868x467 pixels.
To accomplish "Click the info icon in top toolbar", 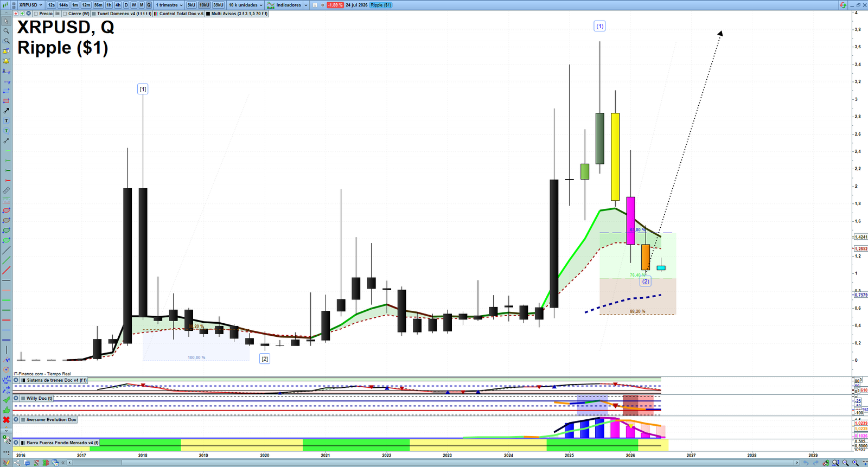I will point(315,5).
